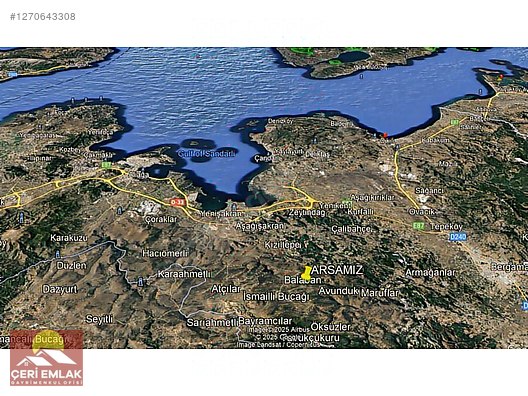The height and width of the screenshot is (396, 528).
Task: Click the Gulf of Sandarlı label
Action: coord(207,154)
